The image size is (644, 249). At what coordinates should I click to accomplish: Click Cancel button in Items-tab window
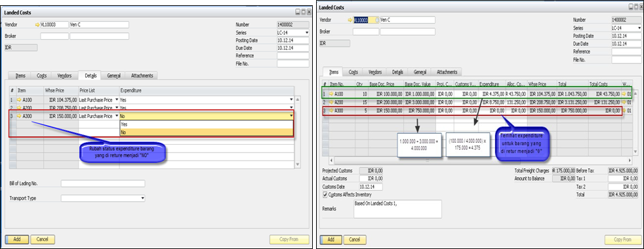[355, 240]
